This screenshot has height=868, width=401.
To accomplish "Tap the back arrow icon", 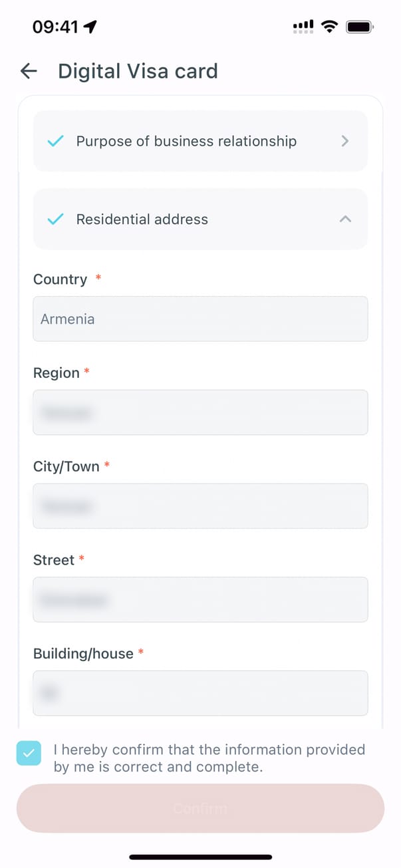I will click(29, 71).
